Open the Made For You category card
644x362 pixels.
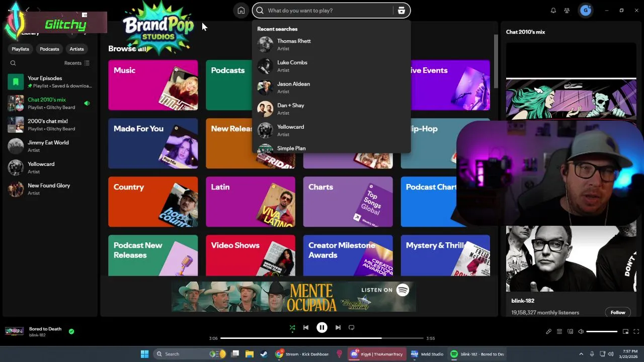(x=153, y=143)
